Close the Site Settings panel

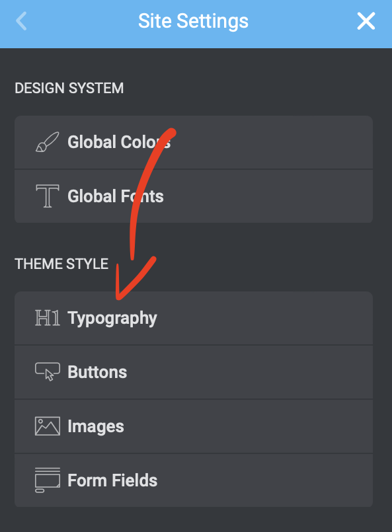[x=366, y=21]
